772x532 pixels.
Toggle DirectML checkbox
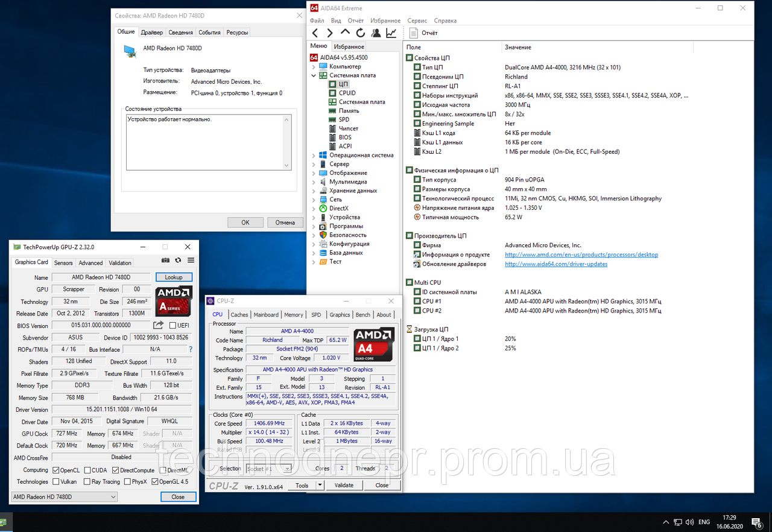(x=163, y=470)
